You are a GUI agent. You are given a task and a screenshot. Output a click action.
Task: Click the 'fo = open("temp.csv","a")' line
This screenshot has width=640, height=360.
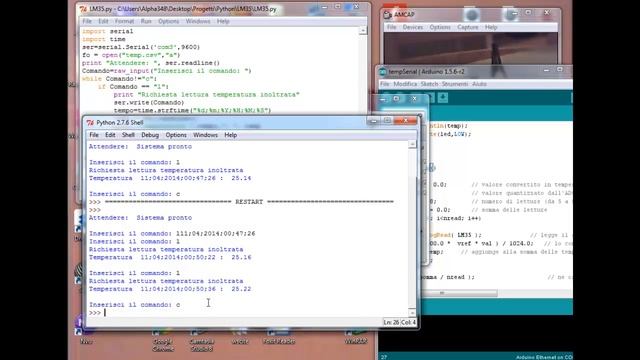131,55
